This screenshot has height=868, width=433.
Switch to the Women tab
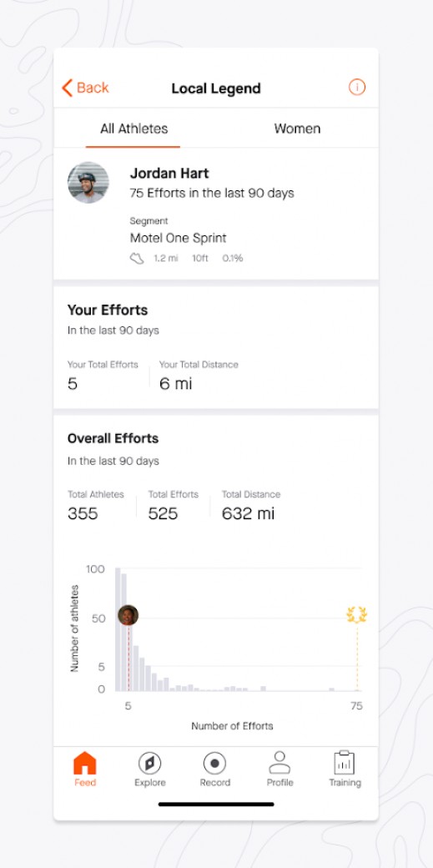pyautogui.click(x=297, y=129)
